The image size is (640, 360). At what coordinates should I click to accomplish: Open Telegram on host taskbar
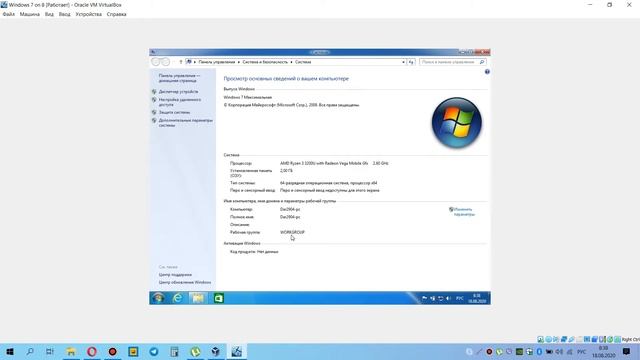click(x=154, y=351)
